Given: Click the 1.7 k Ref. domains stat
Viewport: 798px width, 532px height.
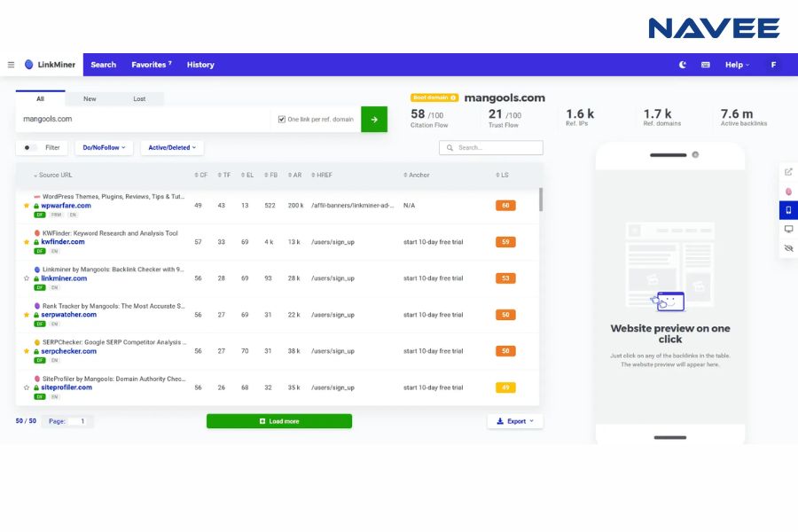Looking at the screenshot, I should [661, 117].
